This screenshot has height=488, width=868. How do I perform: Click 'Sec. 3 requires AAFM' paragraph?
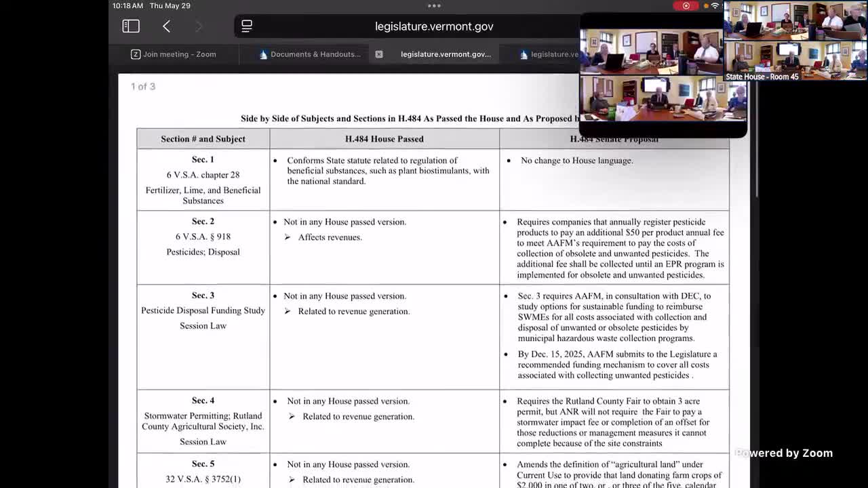click(614, 317)
